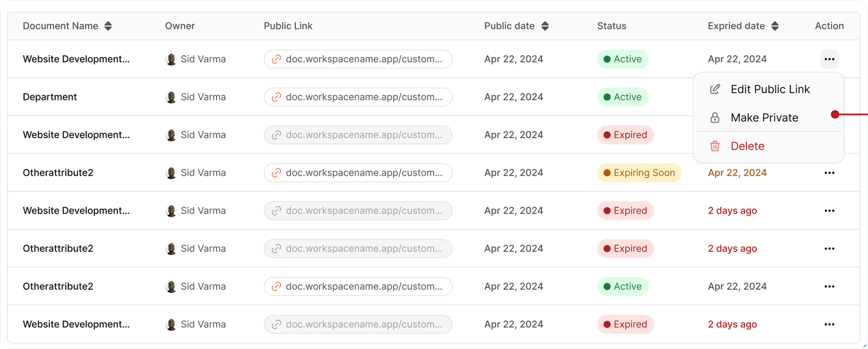Click expired date Apr 22, 2024 in first row

[x=737, y=59]
